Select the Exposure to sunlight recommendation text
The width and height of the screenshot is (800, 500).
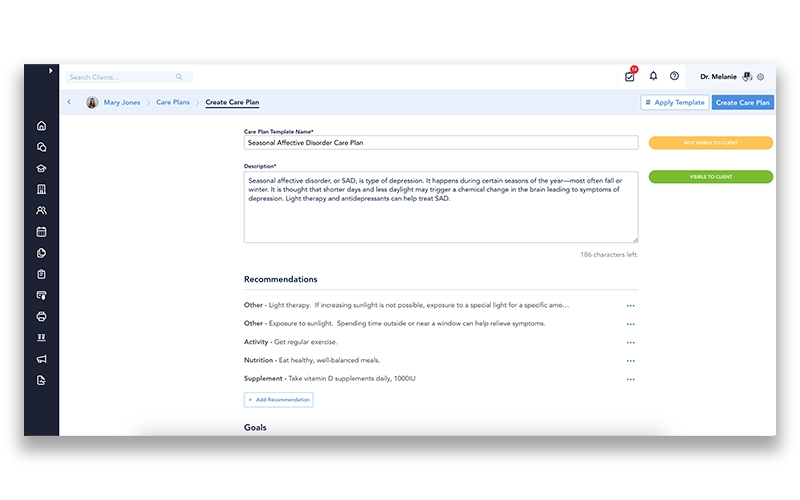click(394, 323)
